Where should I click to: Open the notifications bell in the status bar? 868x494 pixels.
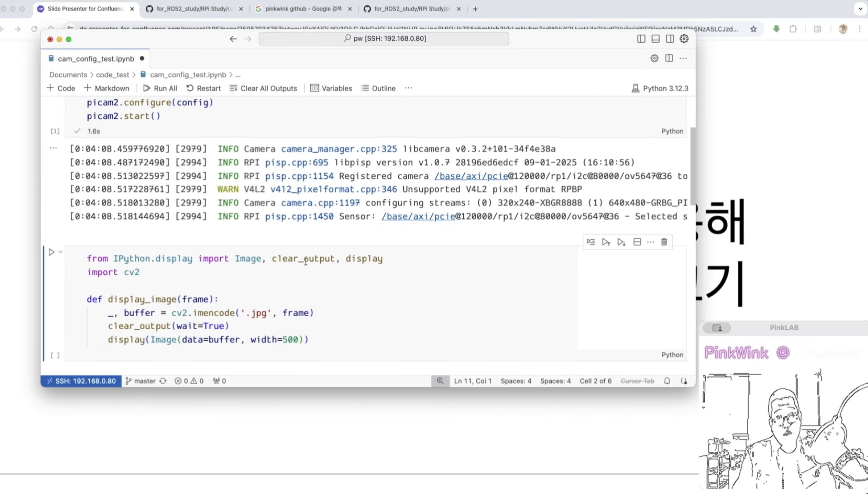coord(667,381)
